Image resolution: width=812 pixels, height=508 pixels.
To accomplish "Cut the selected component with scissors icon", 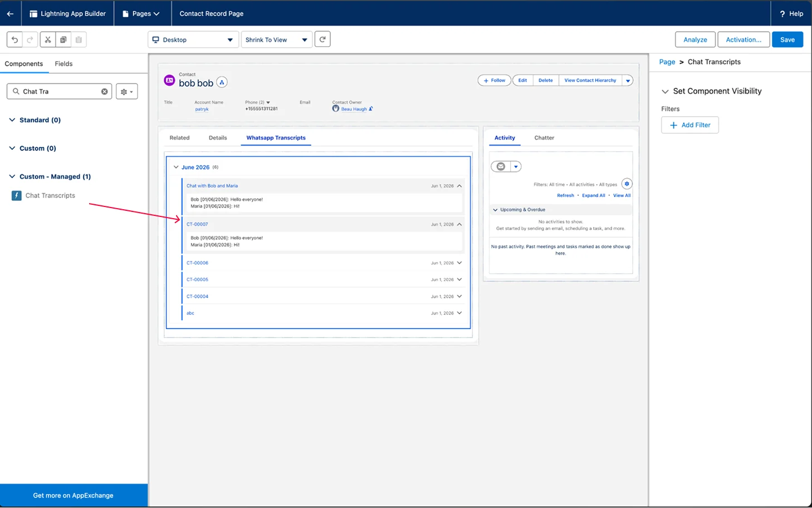I will (48, 40).
